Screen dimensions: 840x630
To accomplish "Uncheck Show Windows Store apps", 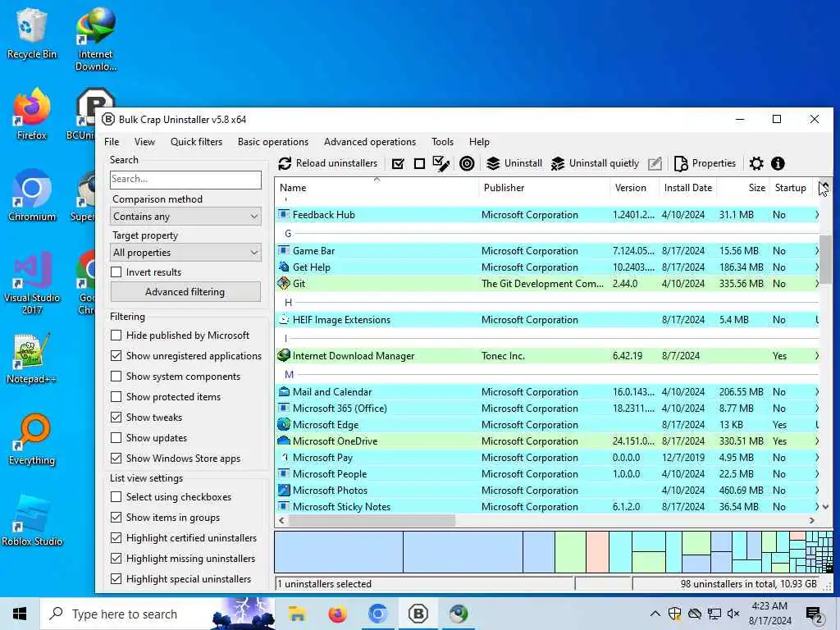I will tap(116, 458).
